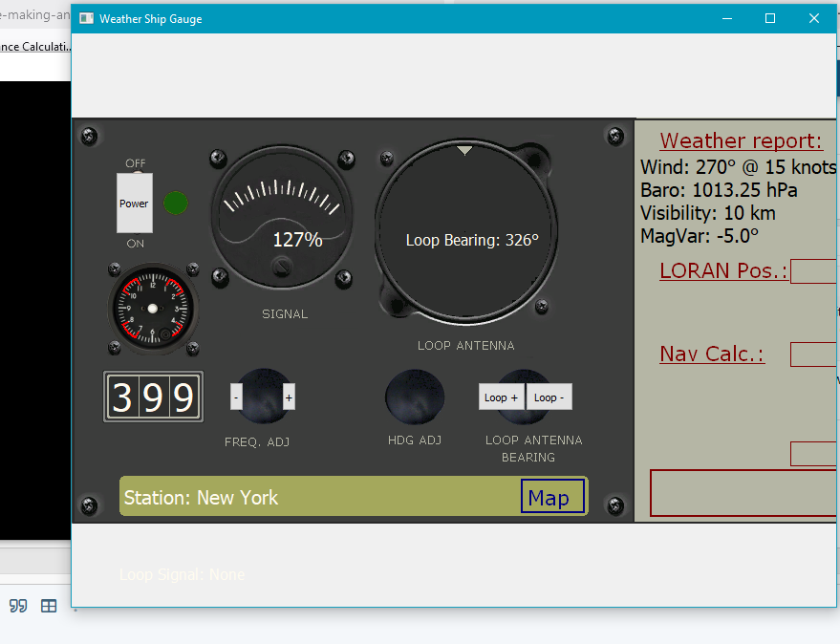This screenshot has width=840, height=644.
Task: Click the HDG ADJ knob
Action: click(x=414, y=397)
